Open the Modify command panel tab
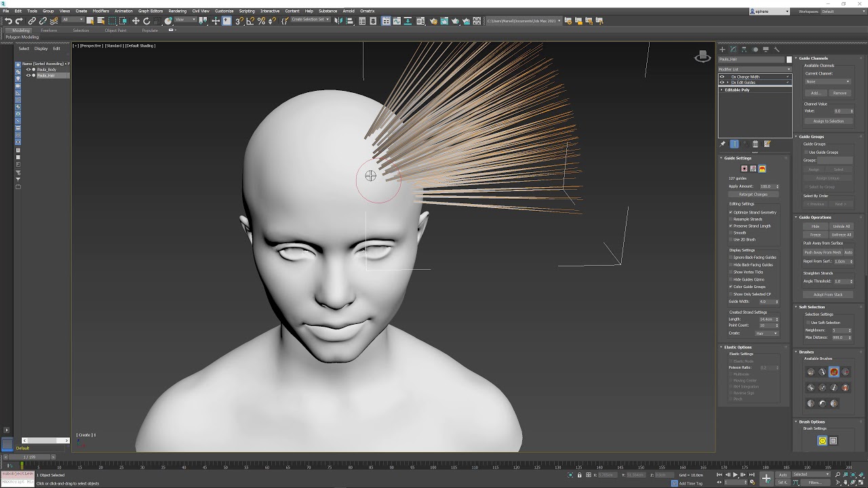868x488 pixels. pyautogui.click(x=733, y=49)
